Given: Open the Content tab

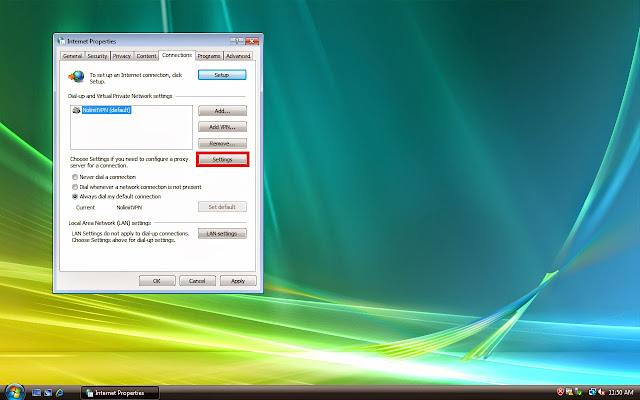Looking at the screenshot, I should (146, 56).
